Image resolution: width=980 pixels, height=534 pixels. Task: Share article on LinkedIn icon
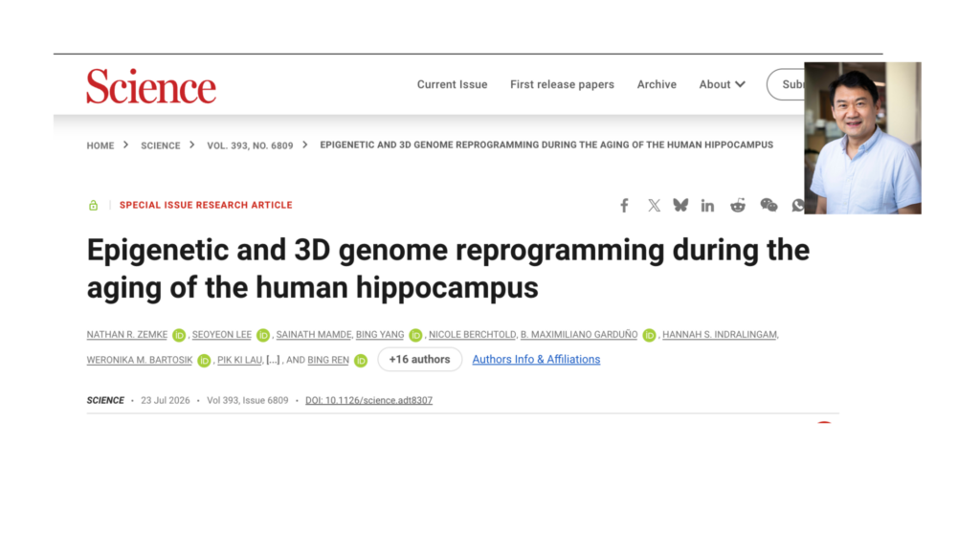(x=707, y=205)
